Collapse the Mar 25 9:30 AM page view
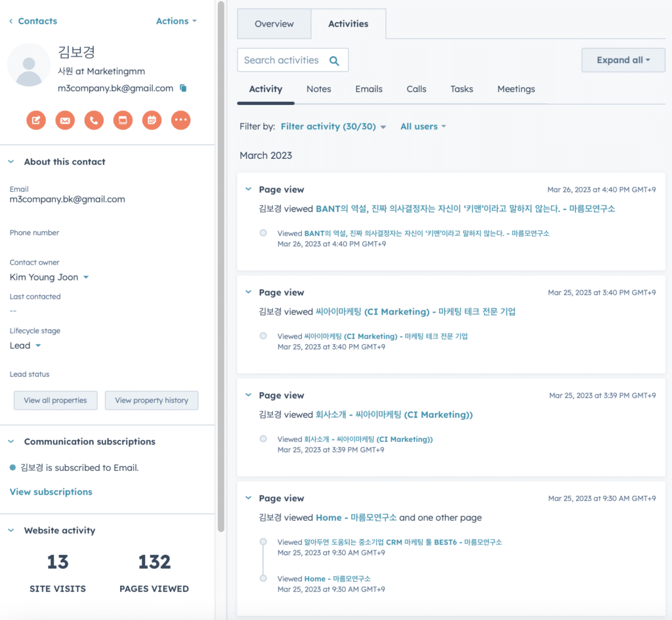 (249, 498)
